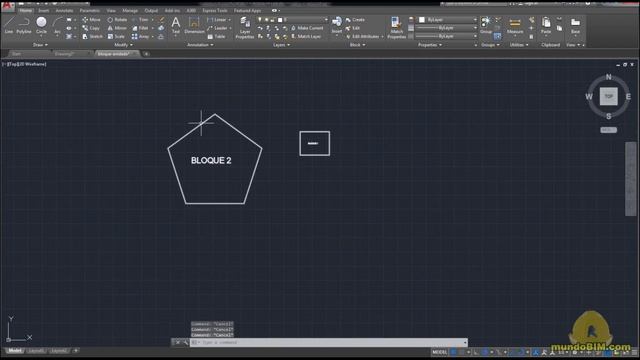Expand the Draw panel

[40, 45]
